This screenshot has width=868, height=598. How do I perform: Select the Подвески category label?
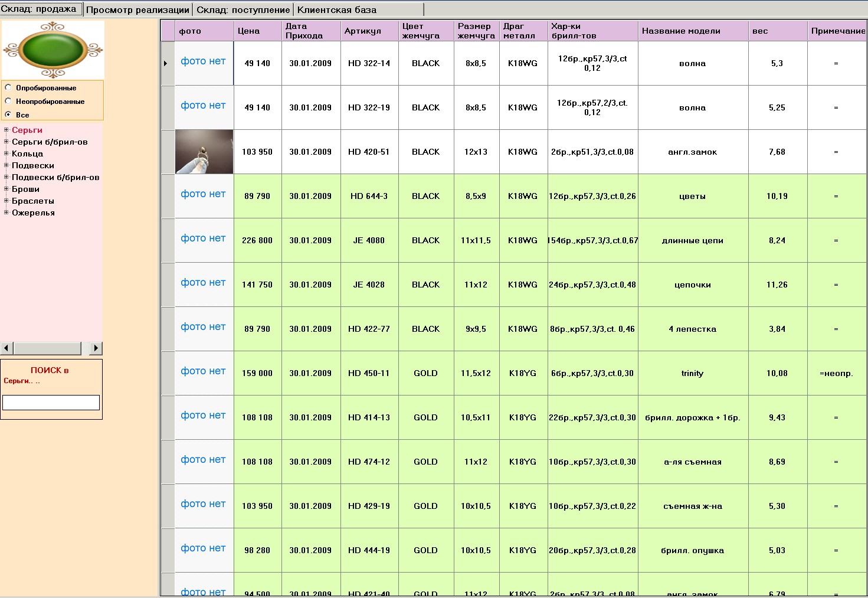click(33, 165)
